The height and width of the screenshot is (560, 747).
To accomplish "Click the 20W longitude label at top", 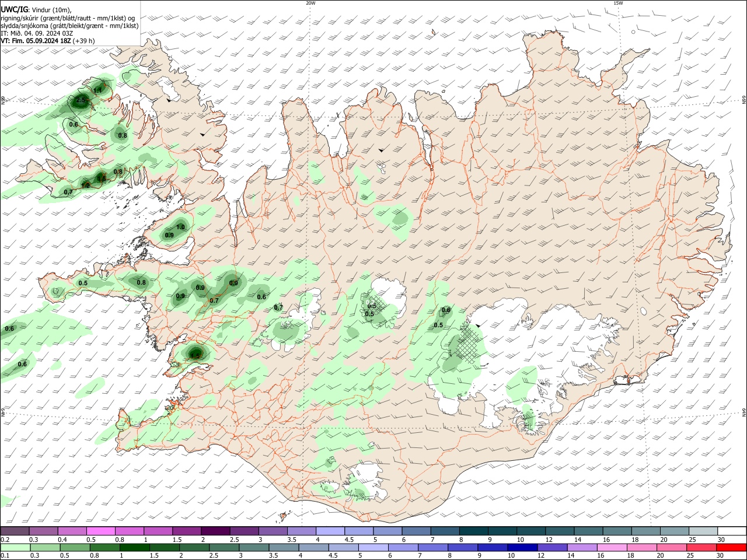I will 310,3.
